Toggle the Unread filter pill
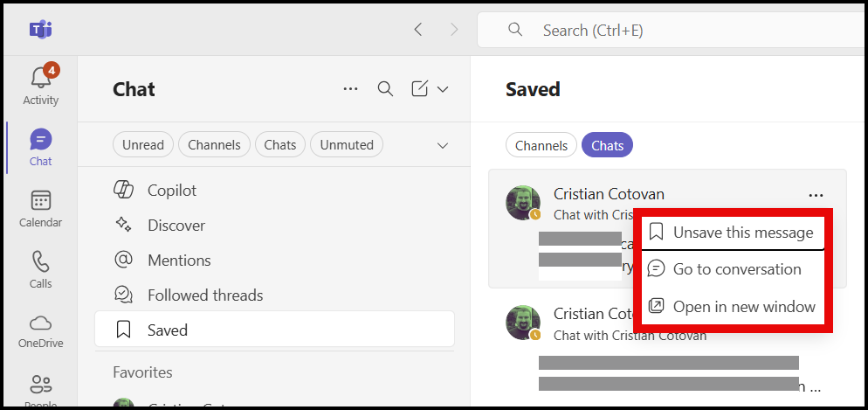 click(x=143, y=145)
